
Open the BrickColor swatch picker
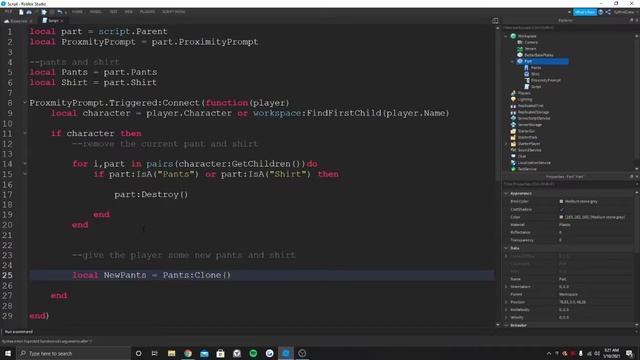click(561, 202)
